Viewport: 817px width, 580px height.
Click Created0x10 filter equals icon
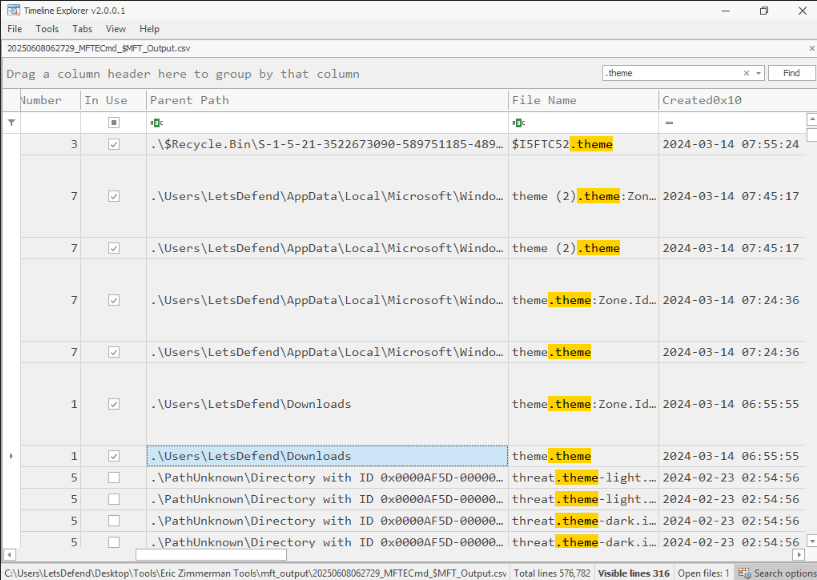[x=669, y=122]
